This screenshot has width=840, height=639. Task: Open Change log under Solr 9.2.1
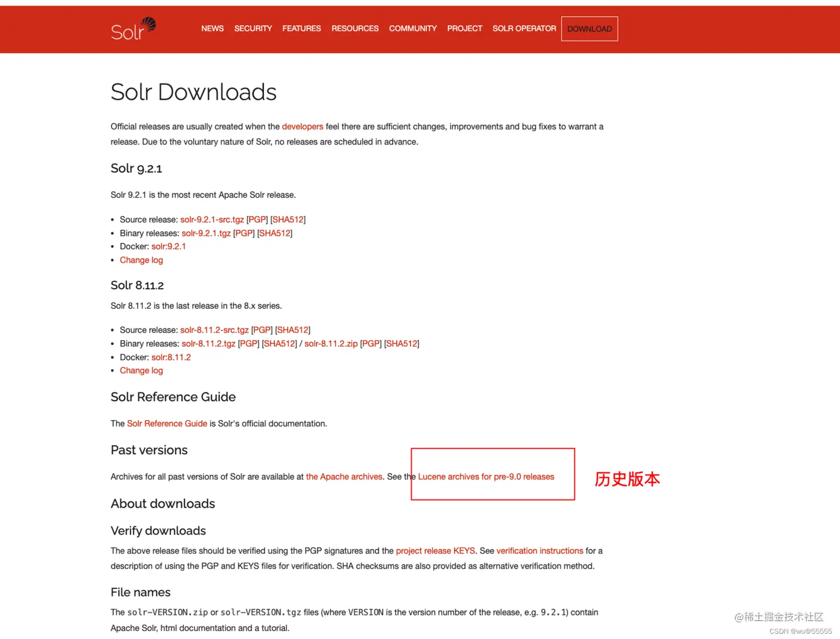point(142,260)
